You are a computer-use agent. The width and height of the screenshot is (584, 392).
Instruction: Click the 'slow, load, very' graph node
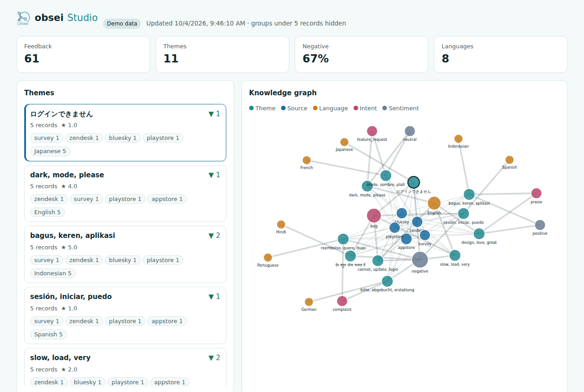[455, 255]
